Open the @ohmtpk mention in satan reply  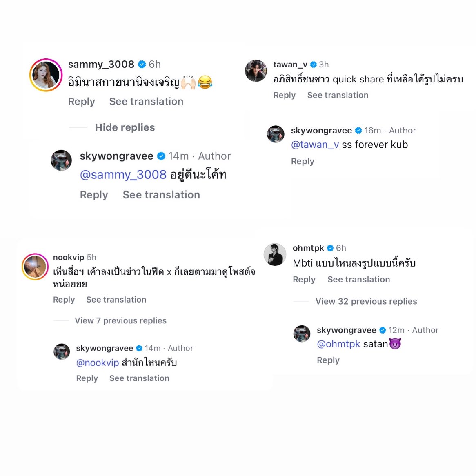point(338,344)
